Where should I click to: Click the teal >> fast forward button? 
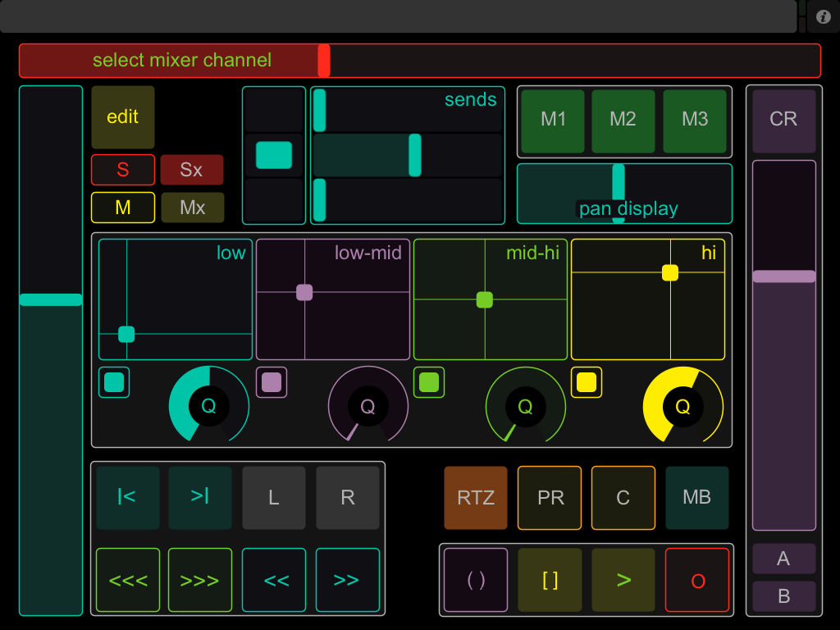(348, 580)
